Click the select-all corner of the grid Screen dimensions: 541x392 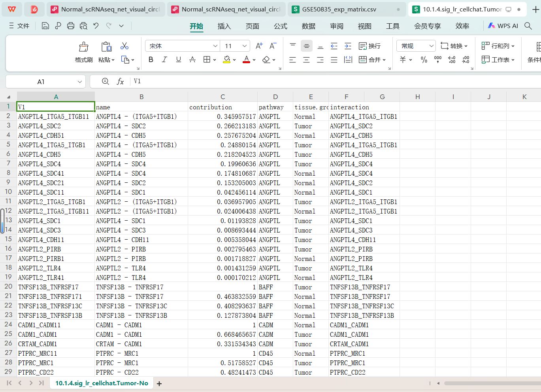(x=8, y=97)
